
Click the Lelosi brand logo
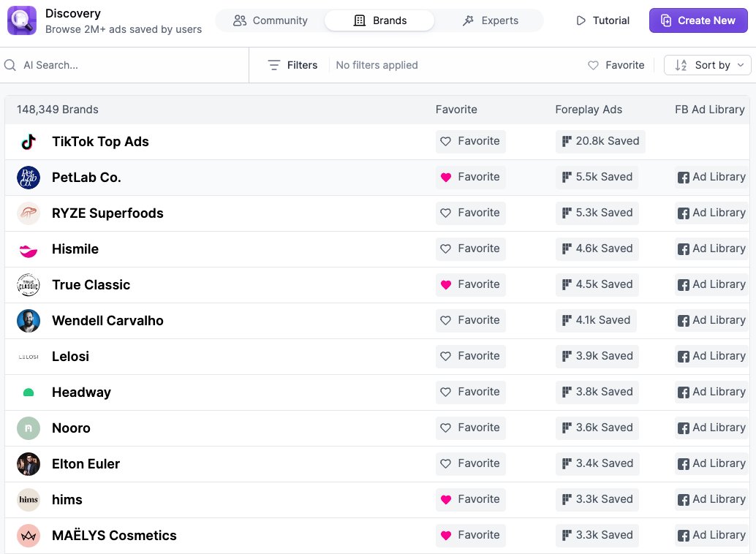(x=29, y=357)
